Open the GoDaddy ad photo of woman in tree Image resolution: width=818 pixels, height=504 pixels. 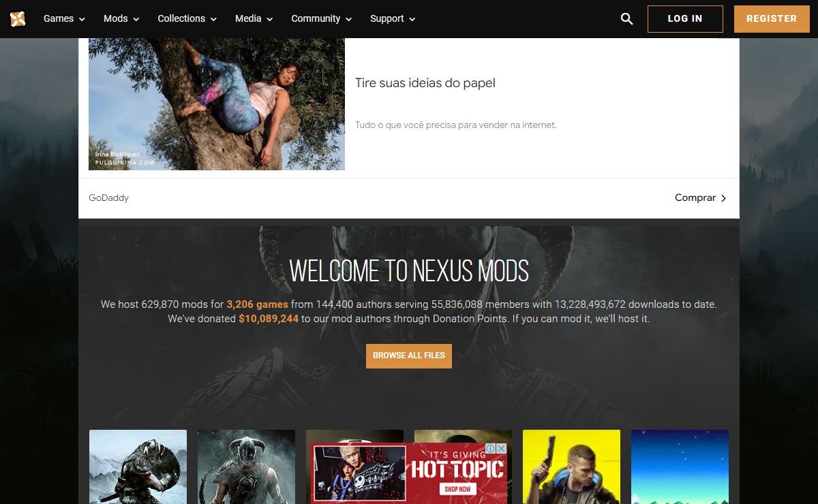point(217,104)
